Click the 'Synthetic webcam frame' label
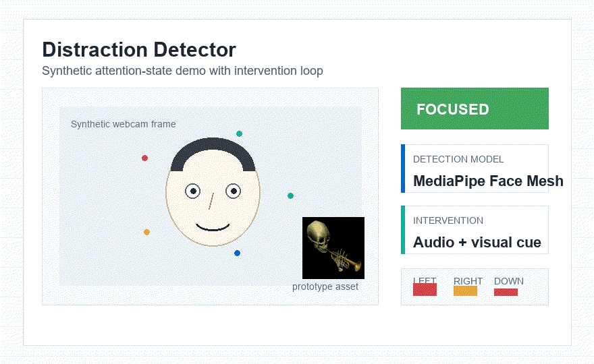The image size is (594, 364). pyautogui.click(x=123, y=124)
